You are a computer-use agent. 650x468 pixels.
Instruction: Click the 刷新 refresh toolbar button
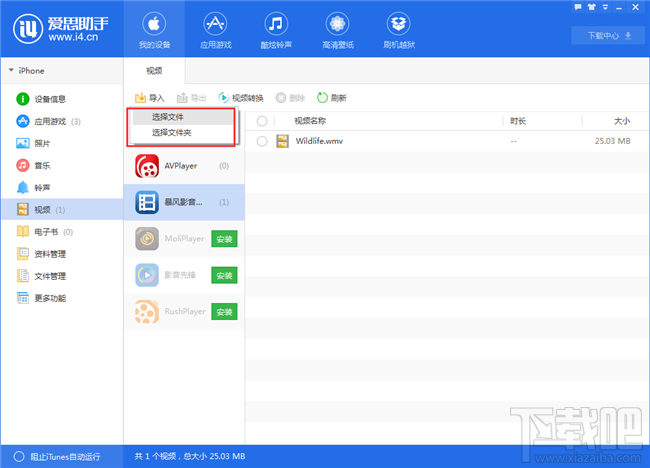click(332, 98)
